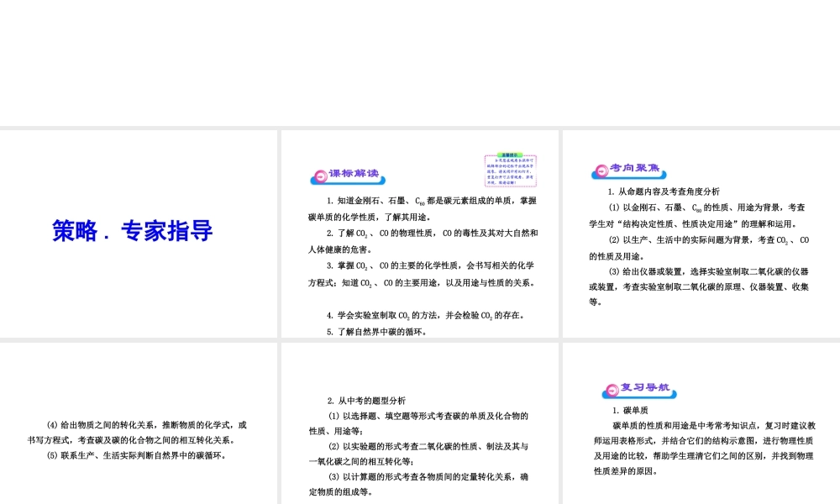Click text '2. 从中考的题型分析'

point(366,401)
